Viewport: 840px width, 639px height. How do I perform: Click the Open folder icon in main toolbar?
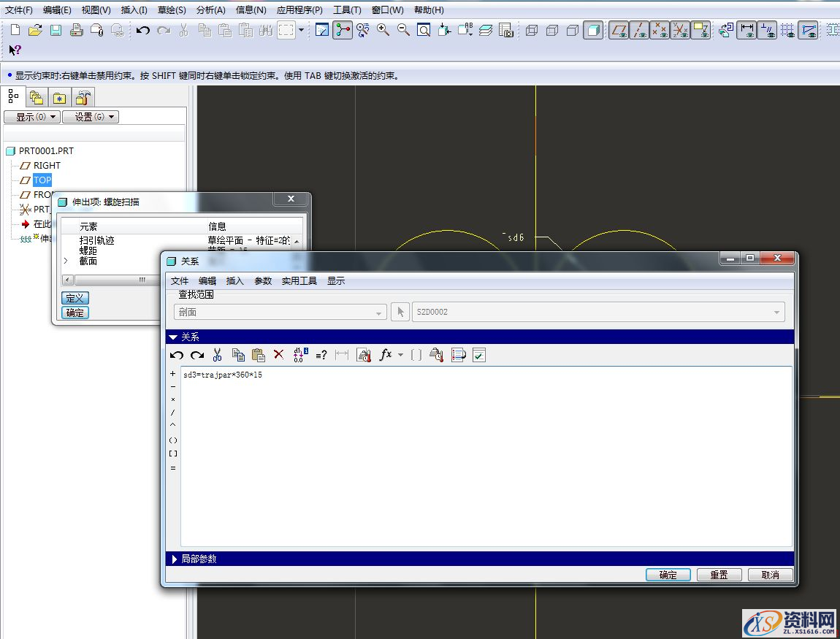point(35,30)
